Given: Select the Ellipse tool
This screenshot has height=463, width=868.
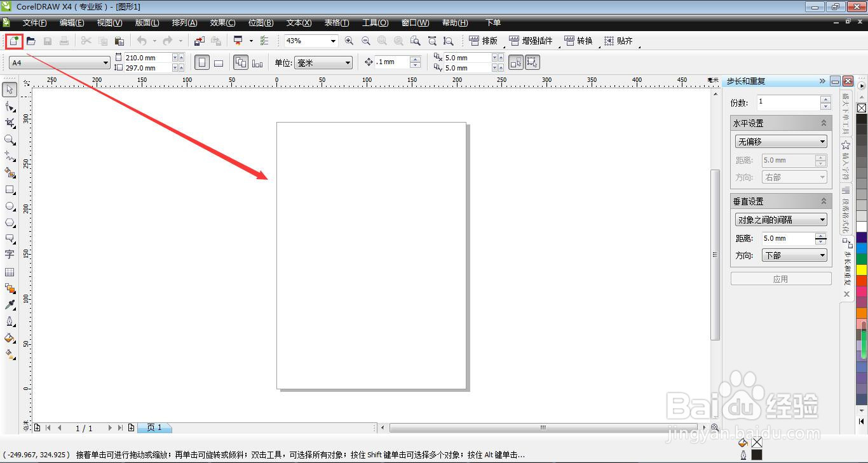Looking at the screenshot, I should tap(10, 206).
